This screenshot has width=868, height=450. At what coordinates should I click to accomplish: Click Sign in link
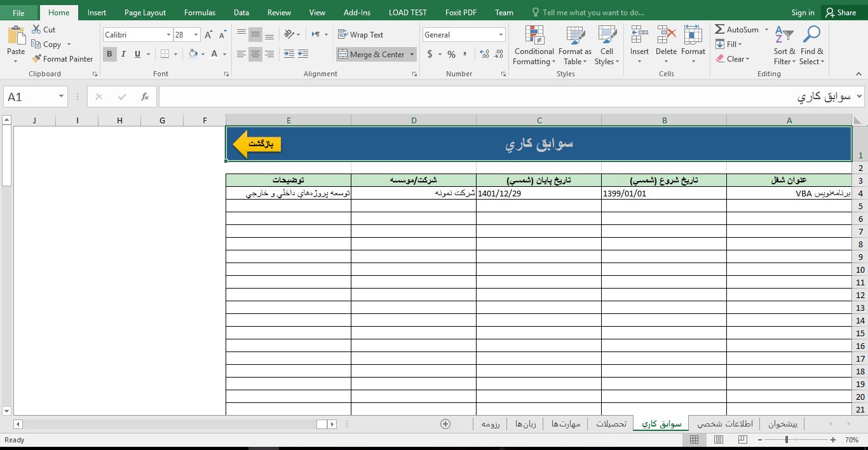pyautogui.click(x=803, y=12)
